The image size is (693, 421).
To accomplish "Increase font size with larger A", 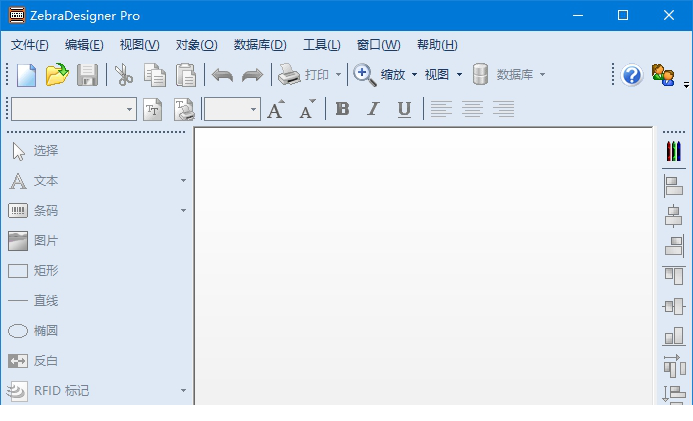I will click(276, 109).
